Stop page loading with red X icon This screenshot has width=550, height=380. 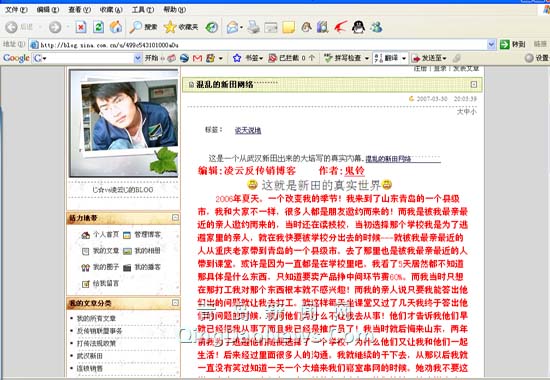pyautogui.click(x=81, y=27)
